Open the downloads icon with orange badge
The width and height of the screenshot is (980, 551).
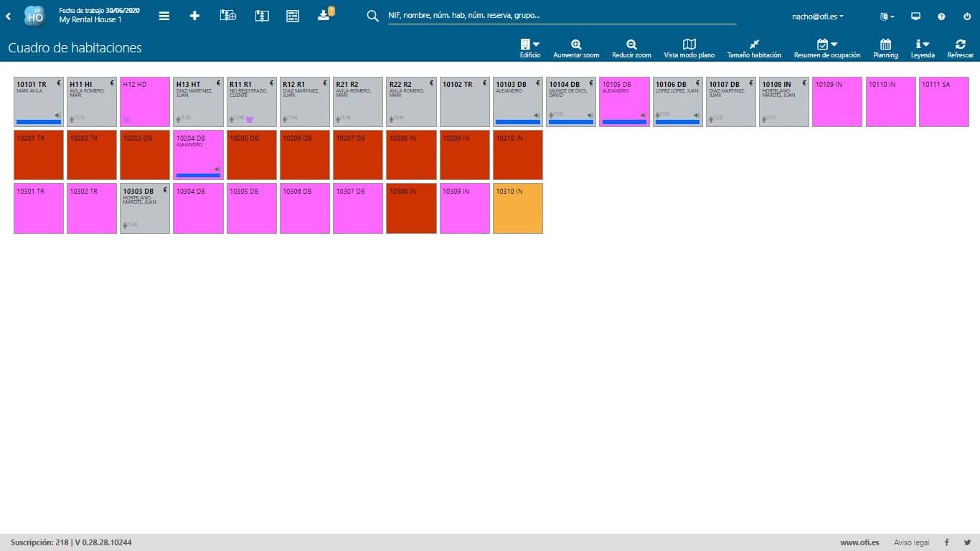[x=324, y=14]
